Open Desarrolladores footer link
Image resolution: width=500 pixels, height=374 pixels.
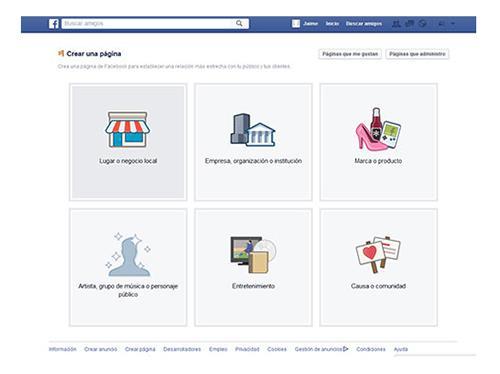182,349
